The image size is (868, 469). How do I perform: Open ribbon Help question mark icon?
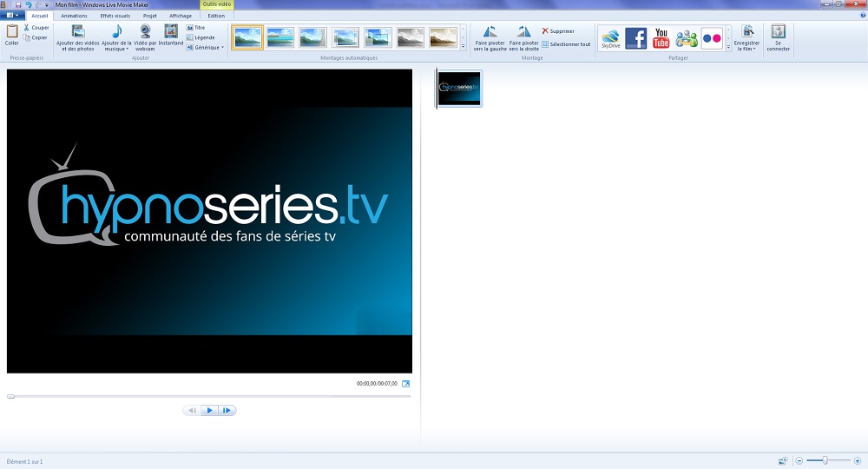pyautogui.click(x=863, y=16)
